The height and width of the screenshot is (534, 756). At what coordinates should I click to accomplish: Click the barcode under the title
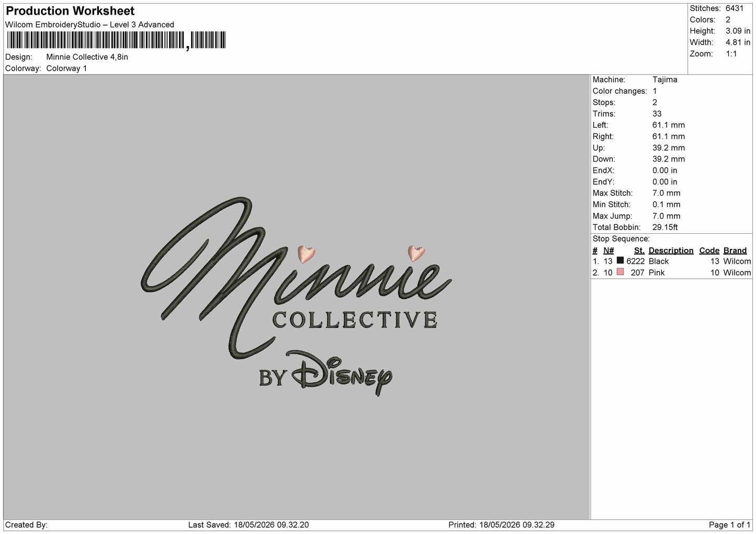coord(116,40)
